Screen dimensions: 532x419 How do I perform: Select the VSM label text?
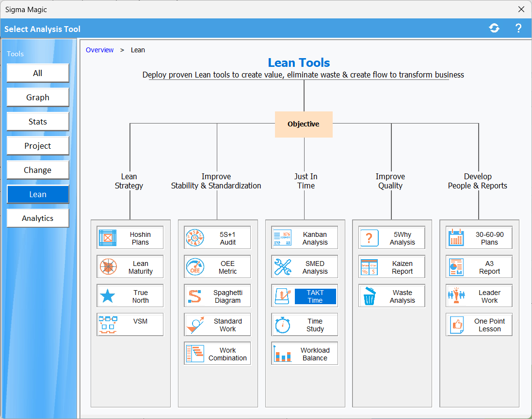[140, 321]
